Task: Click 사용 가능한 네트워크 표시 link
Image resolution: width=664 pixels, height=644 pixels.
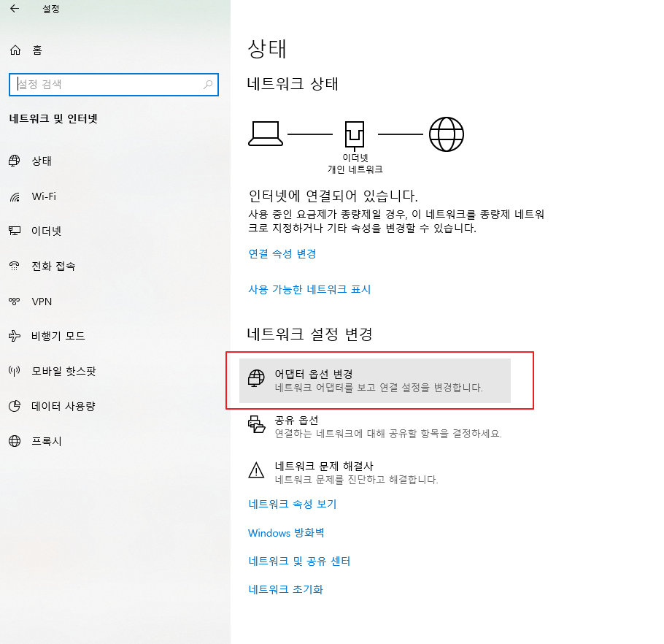Action: (309, 289)
